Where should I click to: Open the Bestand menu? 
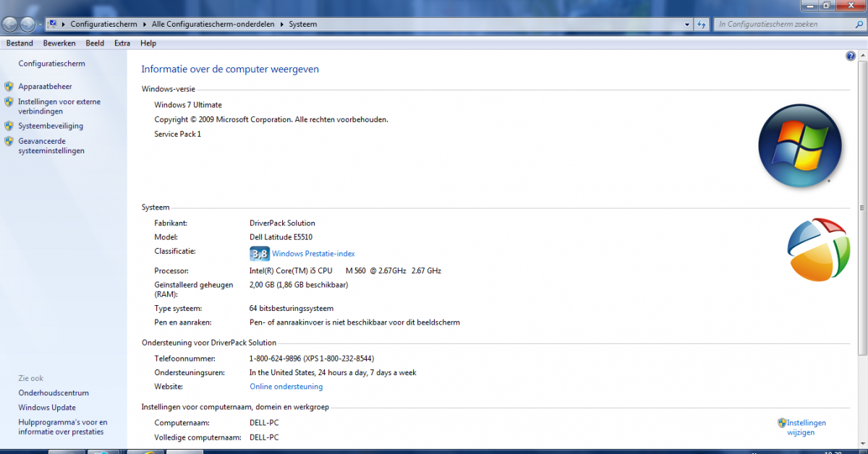click(20, 43)
